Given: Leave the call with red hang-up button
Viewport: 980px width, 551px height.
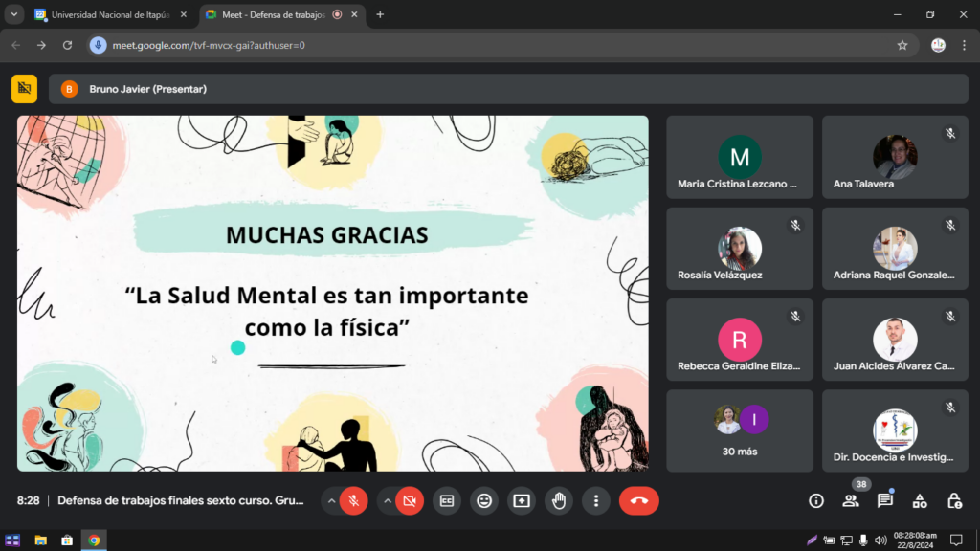Looking at the screenshot, I should click(638, 500).
